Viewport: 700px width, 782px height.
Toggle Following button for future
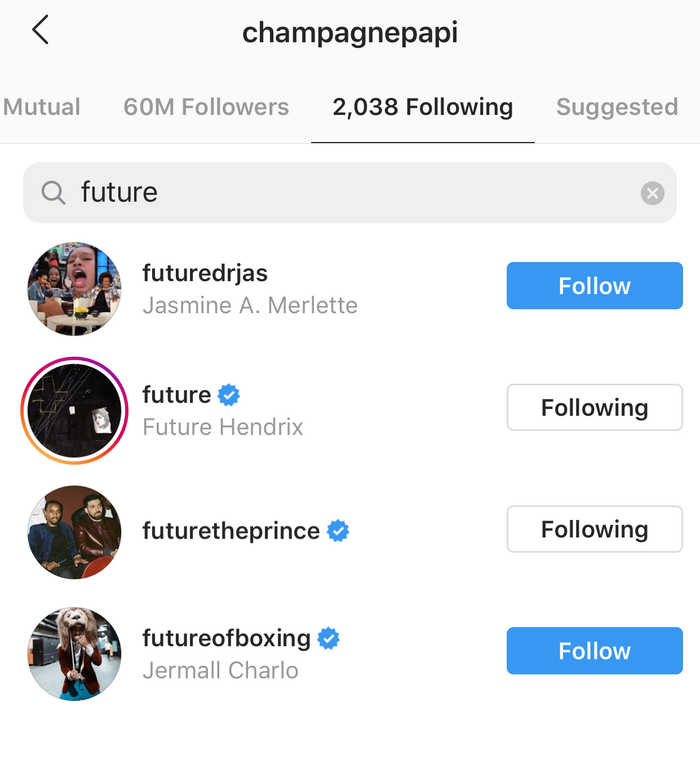[x=594, y=407]
